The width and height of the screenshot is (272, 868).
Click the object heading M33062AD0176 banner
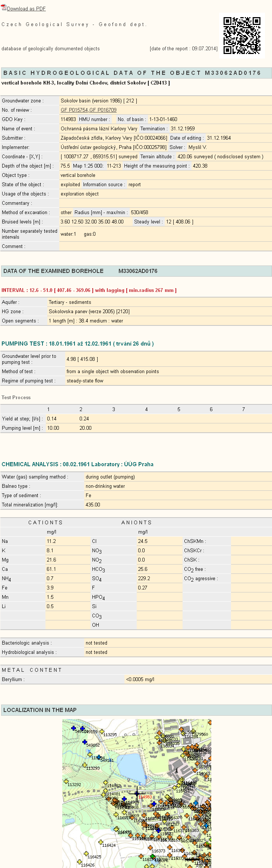136,73
